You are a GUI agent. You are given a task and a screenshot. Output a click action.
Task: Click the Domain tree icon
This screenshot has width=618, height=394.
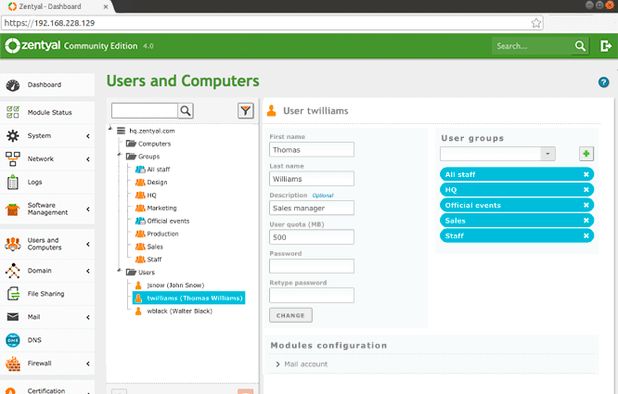[13, 271]
